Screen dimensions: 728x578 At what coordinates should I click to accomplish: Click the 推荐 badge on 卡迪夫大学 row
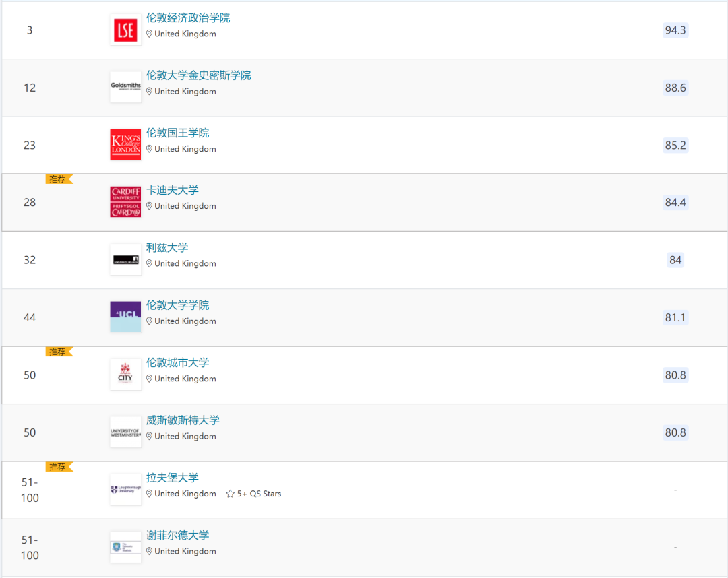coord(59,179)
